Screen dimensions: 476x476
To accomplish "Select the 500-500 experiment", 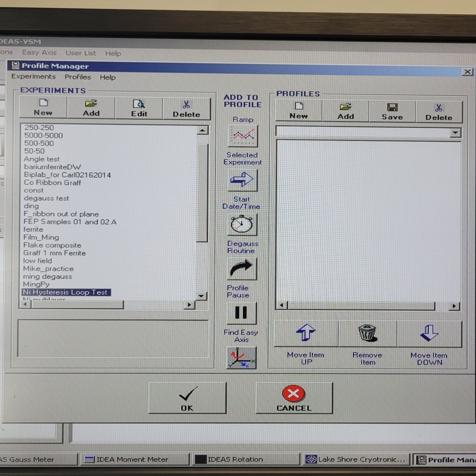I will (39, 143).
